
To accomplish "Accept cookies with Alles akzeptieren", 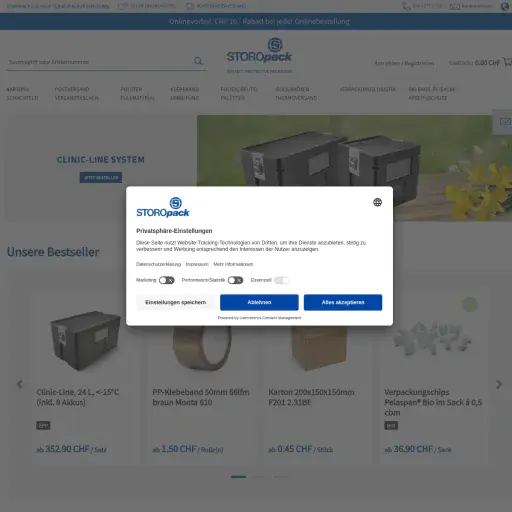I will (x=343, y=302).
